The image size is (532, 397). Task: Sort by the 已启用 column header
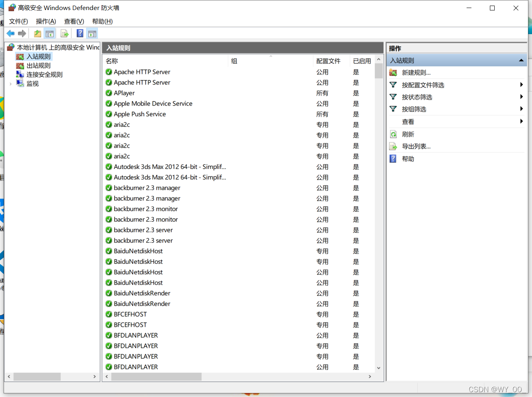pos(362,61)
